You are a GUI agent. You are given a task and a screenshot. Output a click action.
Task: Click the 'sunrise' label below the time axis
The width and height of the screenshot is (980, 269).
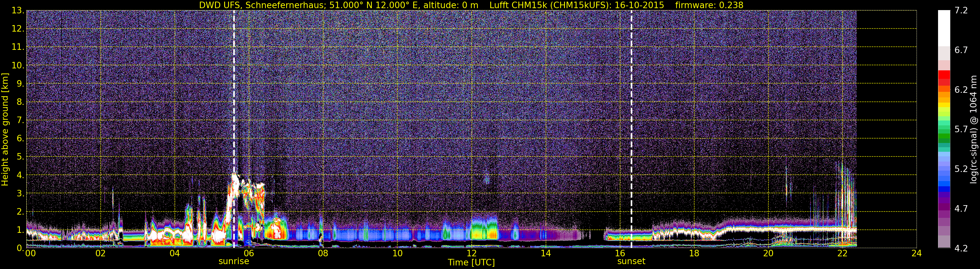pyautogui.click(x=234, y=262)
